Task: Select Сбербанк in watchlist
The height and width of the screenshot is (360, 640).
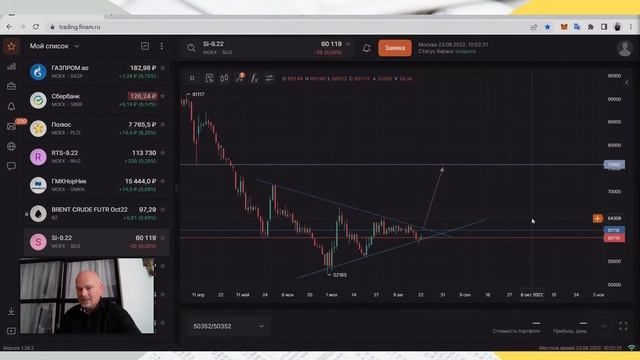Action: (x=96, y=100)
